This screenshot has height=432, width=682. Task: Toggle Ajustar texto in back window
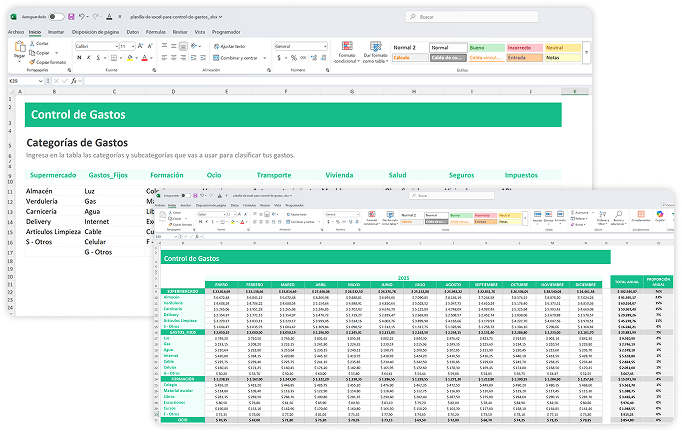pyautogui.click(x=229, y=46)
